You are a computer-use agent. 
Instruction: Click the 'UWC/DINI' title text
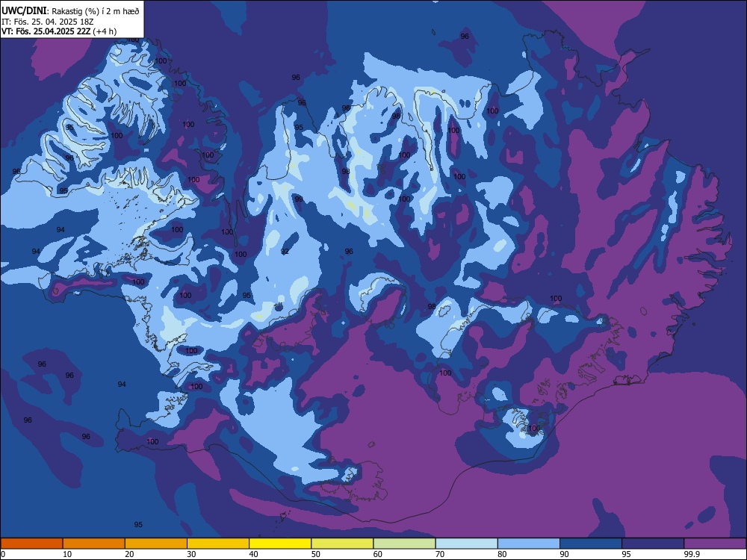pyautogui.click(x=24, y=10)
